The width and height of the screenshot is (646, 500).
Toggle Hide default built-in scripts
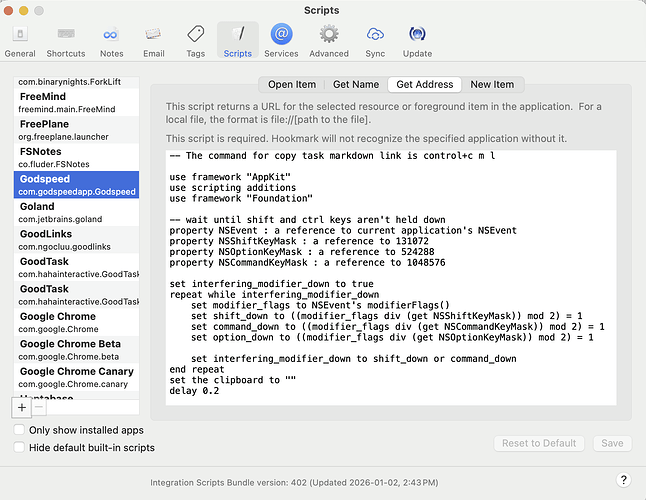tap(21, 448)
